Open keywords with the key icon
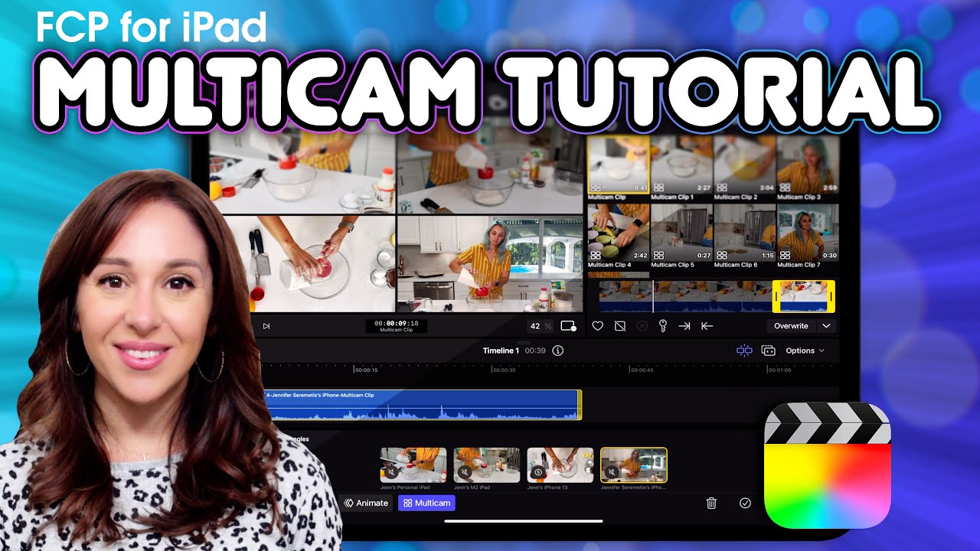This screenshot has width=980, height=551. (x=663, y=326)
